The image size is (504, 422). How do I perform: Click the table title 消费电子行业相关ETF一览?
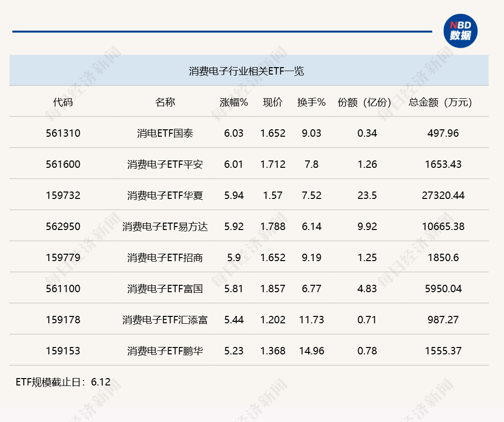246,71
